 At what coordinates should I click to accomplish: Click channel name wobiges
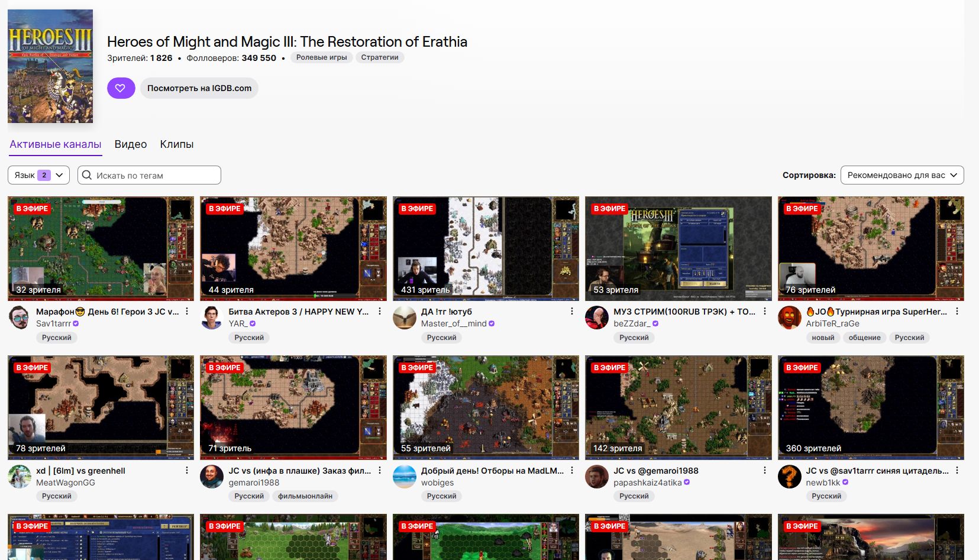438,483
